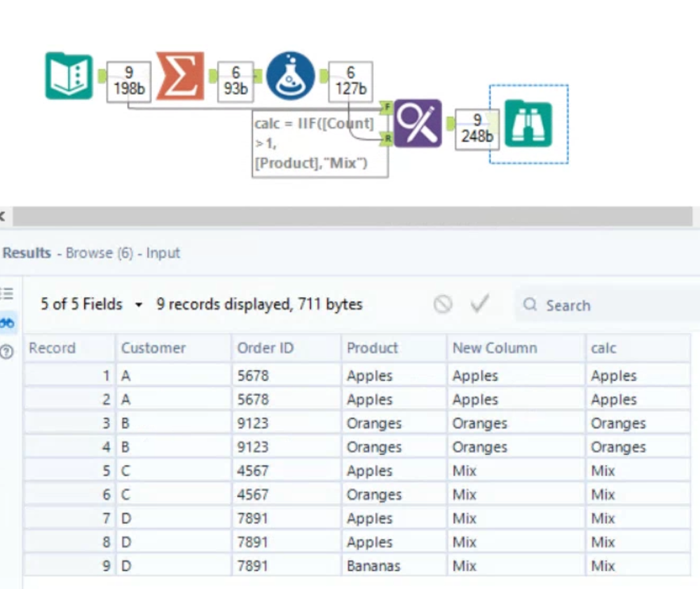The image size is (700, 589).
Task: Select record 9 Bananas product cell
Action: click(394, 565)
